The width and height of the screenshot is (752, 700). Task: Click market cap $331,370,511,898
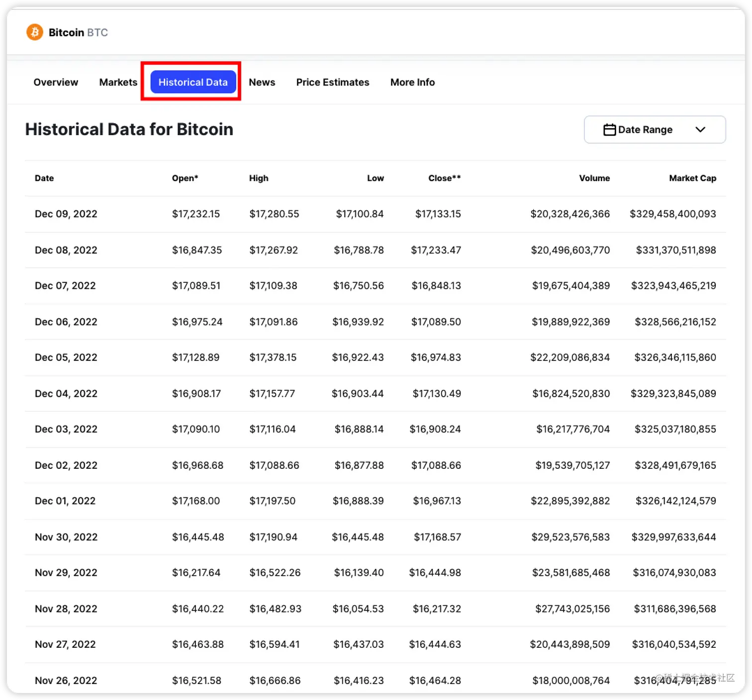click(x=676, y=250)
